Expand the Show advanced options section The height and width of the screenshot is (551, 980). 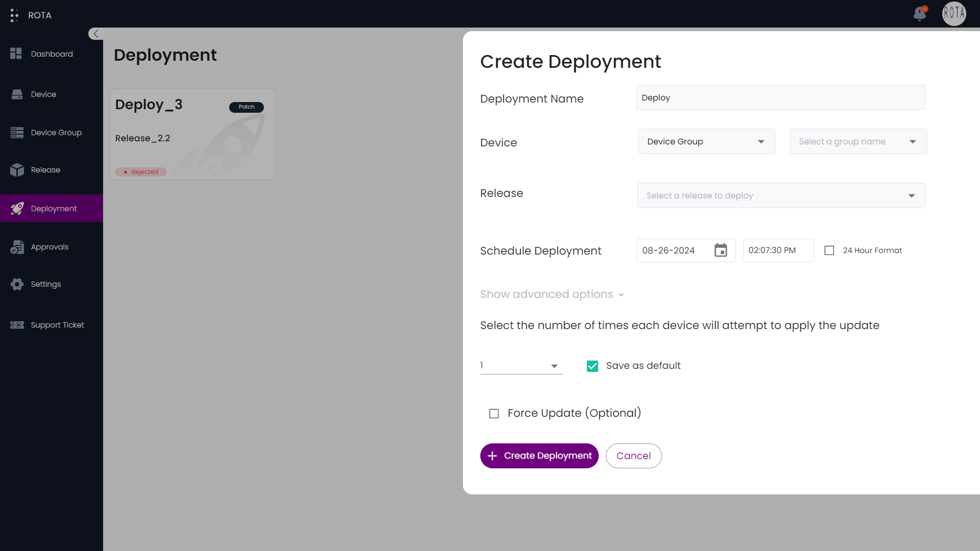[x=551, y=294]
